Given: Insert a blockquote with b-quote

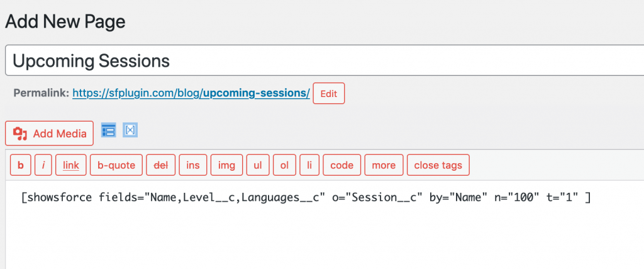Looking at the screenshot, I should tap(116, 165).
